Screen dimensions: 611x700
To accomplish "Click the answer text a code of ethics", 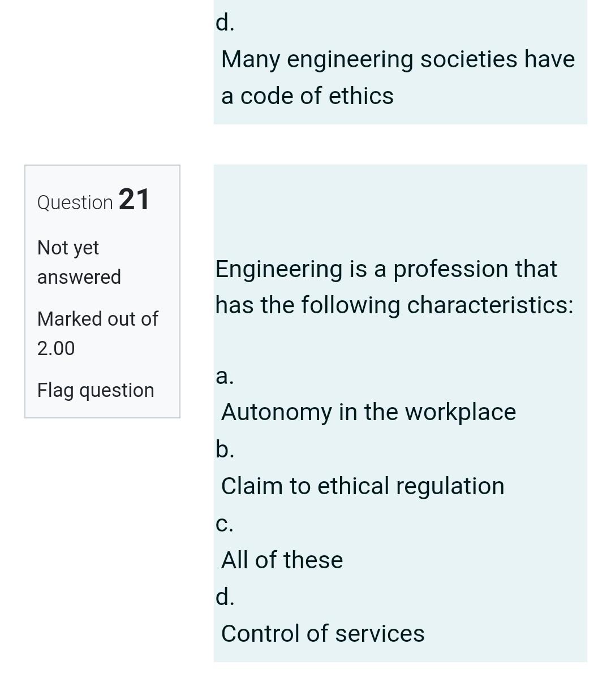I will (x=307, y=96).
